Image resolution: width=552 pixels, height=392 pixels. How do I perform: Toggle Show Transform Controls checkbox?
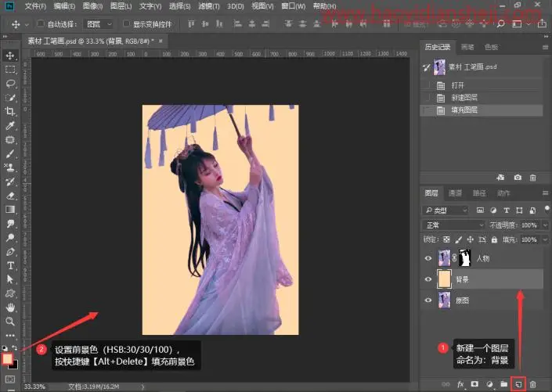tap(126, 23)
